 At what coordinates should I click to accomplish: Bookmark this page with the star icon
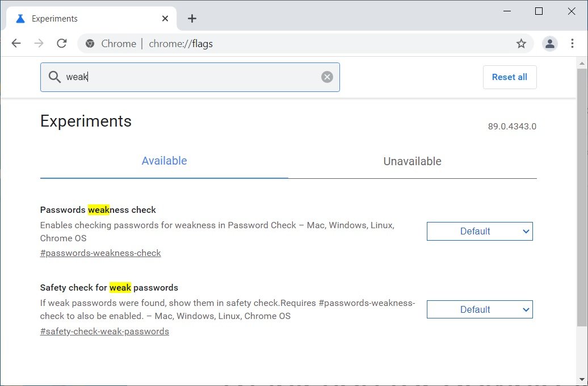(521, 44)
